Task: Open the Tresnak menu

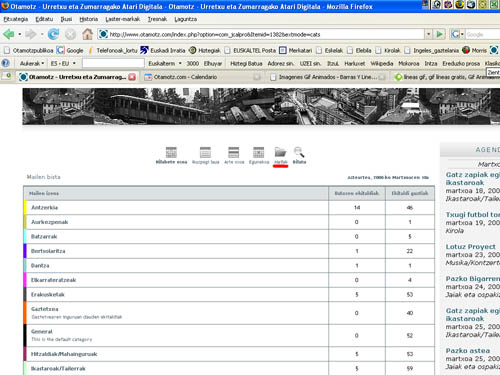Action: tap(157, 19)
